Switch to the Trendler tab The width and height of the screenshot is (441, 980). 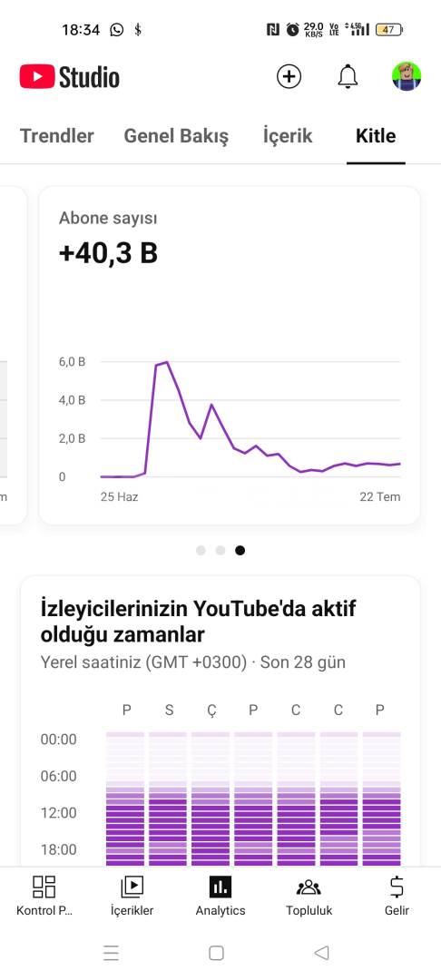(x=57, y=135)
